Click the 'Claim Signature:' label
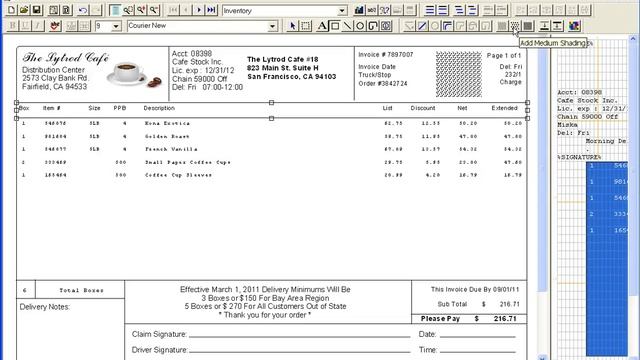Screen dimensions: 640x360 [x=159, y=334]
